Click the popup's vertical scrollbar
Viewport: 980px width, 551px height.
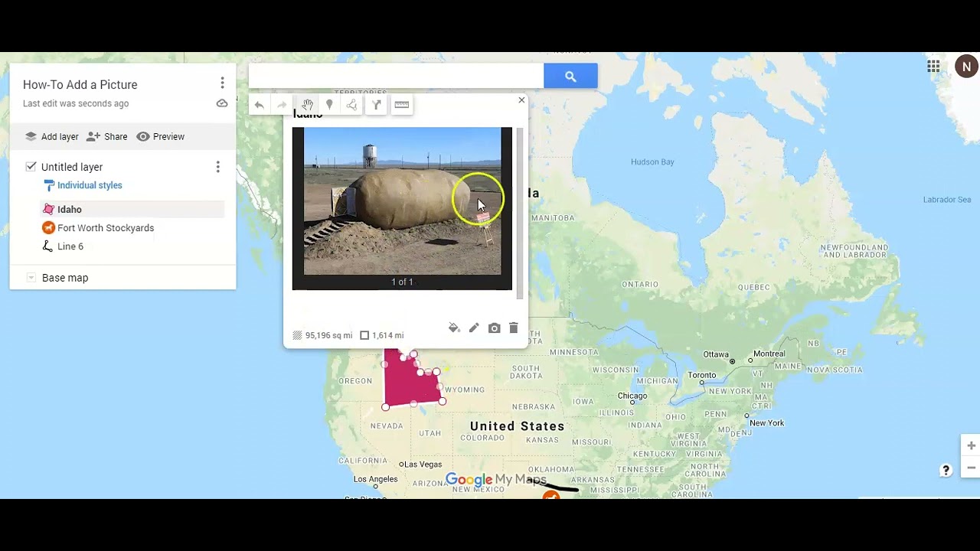(x=520, y=213)
